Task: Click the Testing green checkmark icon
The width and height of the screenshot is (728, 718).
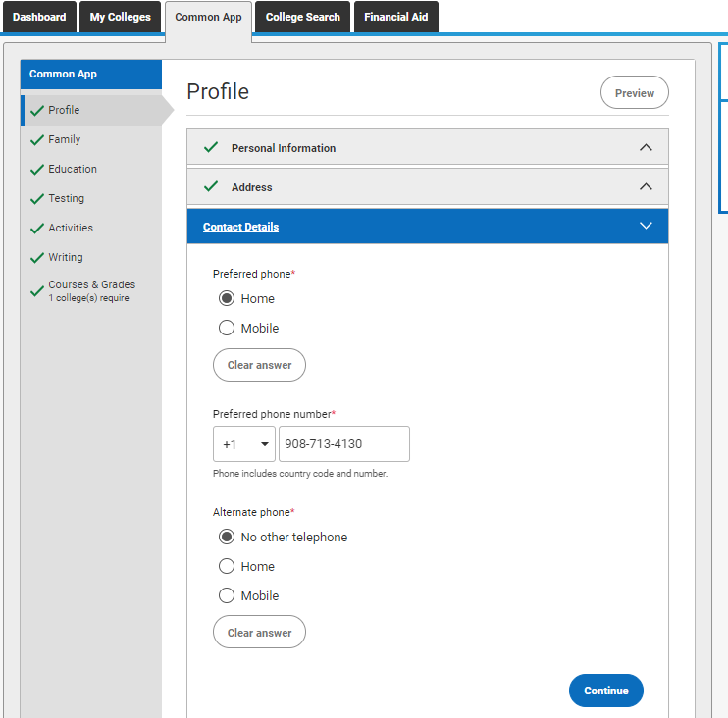Action: pos(37,199)
